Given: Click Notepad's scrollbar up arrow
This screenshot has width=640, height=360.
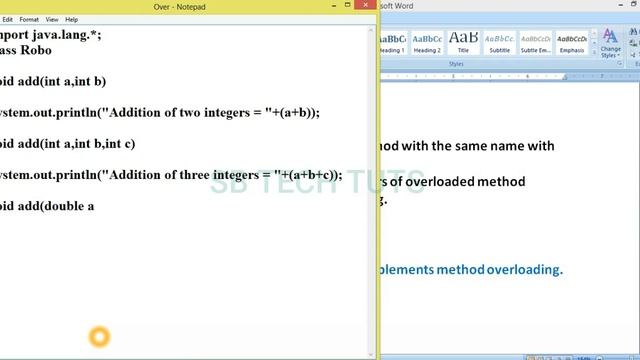Looking at the screenshot, I should (x=371, y=30).
